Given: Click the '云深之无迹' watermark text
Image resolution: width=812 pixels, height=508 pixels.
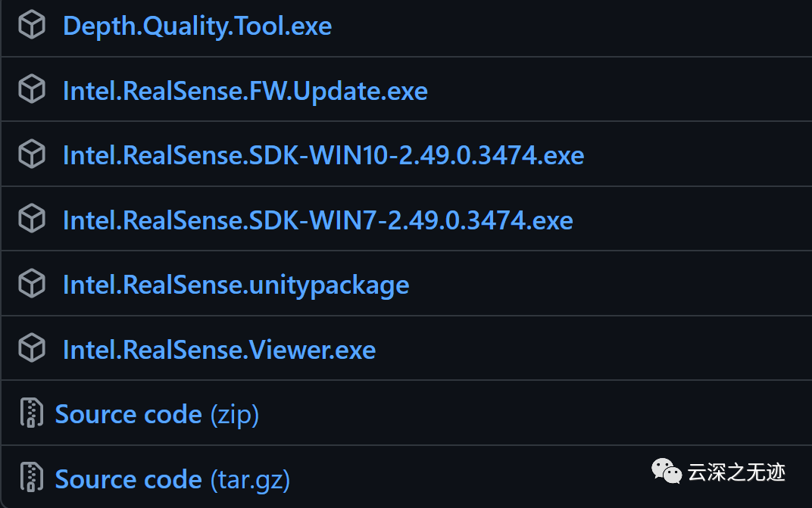Looking at the screenshot, I should (736, 472).
